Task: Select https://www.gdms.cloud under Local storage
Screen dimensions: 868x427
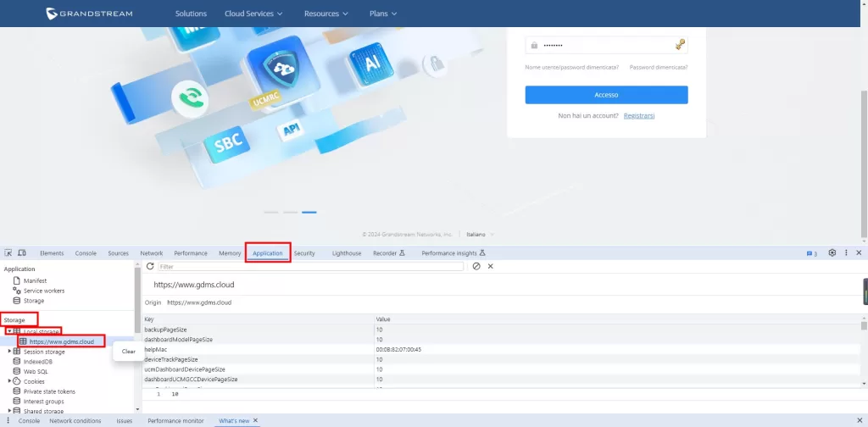Action: pos(61,341)
